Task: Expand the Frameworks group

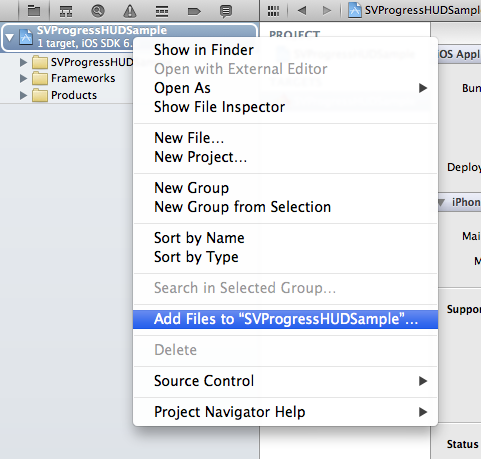Action: coord(23,79)
